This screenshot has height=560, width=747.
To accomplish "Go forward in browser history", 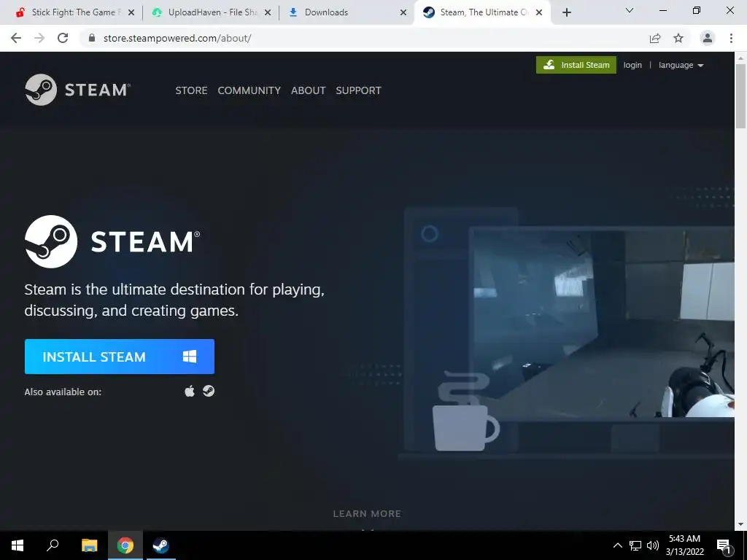I will tap(39, 38).
